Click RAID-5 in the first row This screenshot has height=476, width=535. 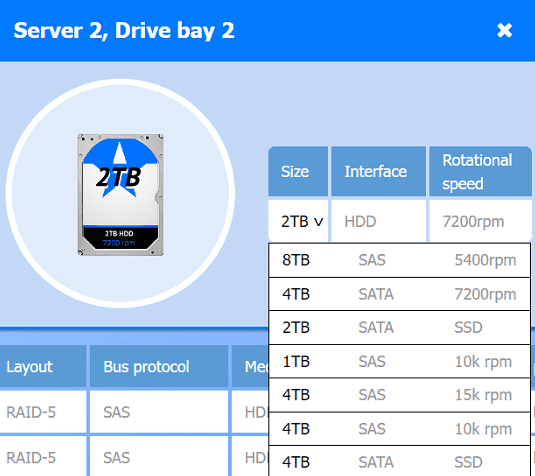pos(31,412)
